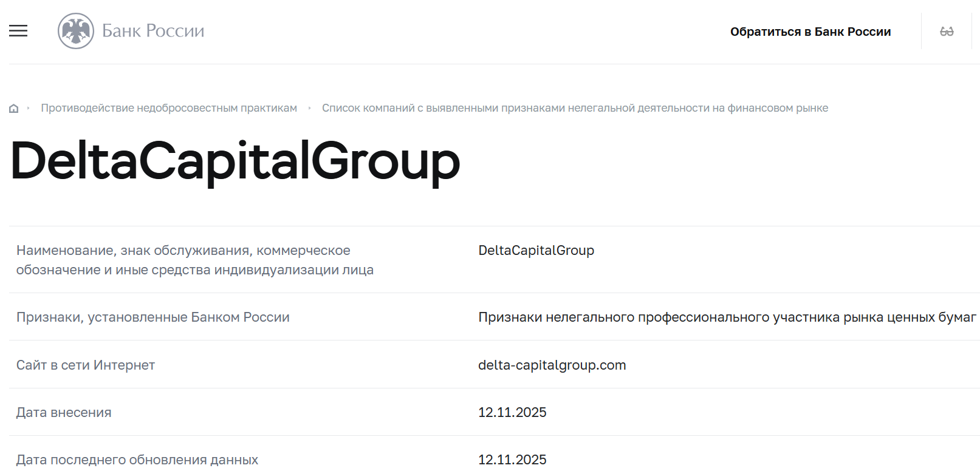Open Список компаний с выявленными признаками breadcrumb

tap(575, 108)
